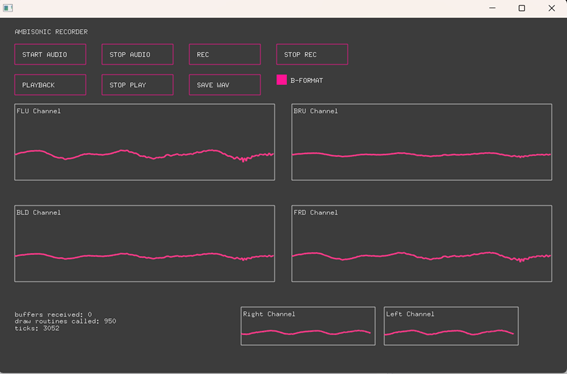Close the recorder window
This screenshot has width=567, height=374.
coord(551,8)
